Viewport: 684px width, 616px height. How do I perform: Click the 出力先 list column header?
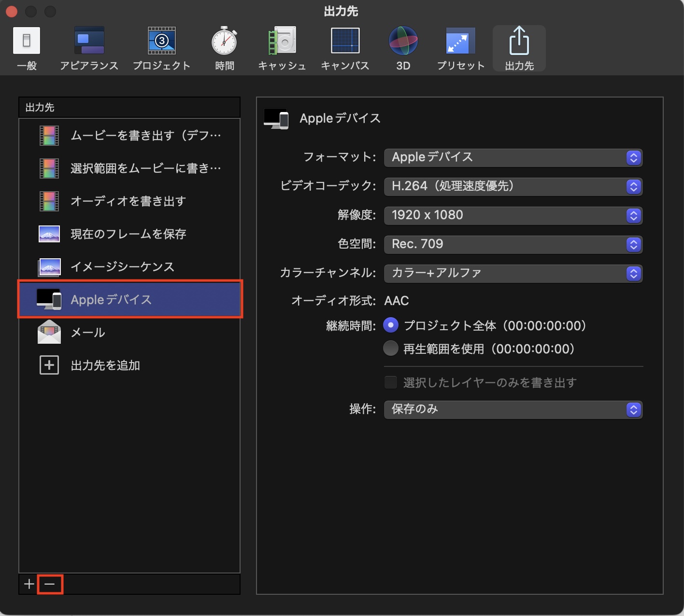(x=129, y=107)
